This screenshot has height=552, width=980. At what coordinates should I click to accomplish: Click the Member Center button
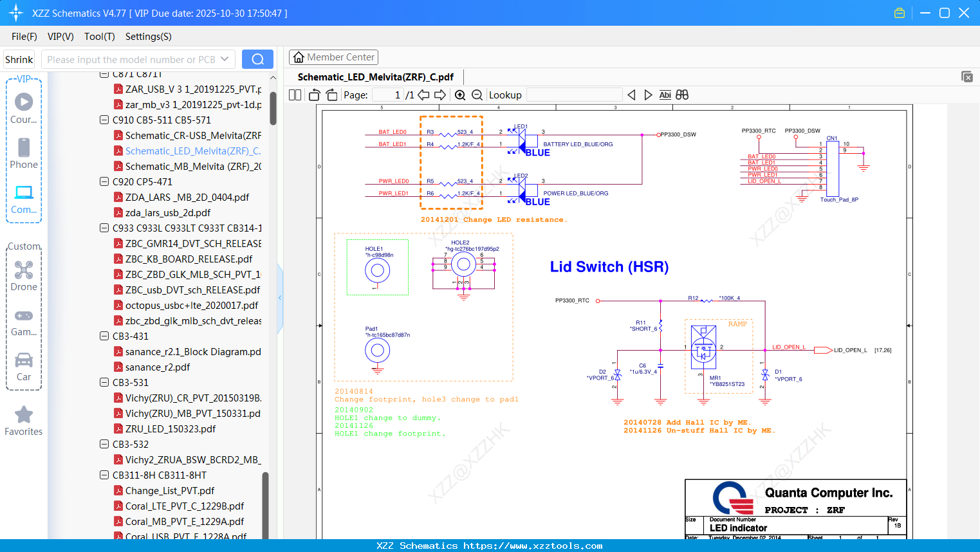pos(333,57)
